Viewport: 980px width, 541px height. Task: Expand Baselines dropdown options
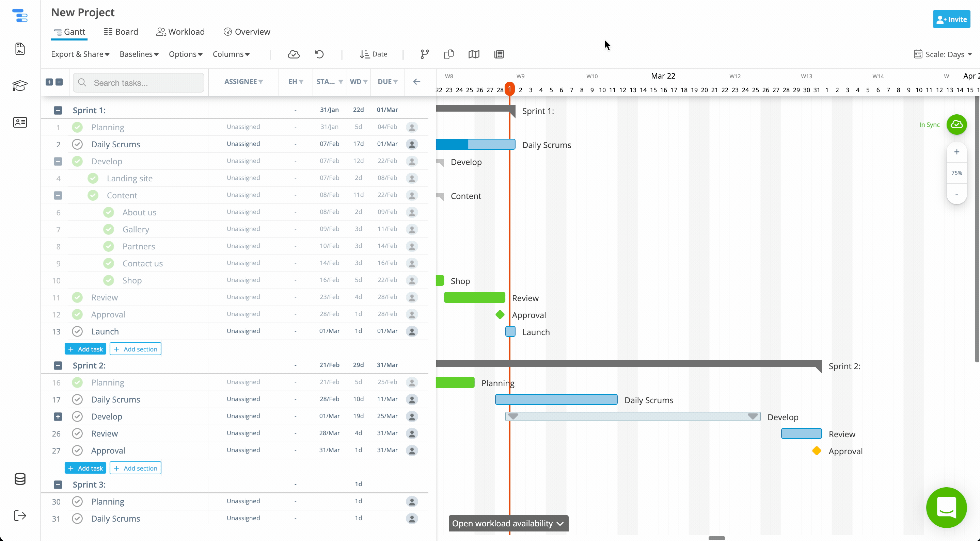coord(138,54)
